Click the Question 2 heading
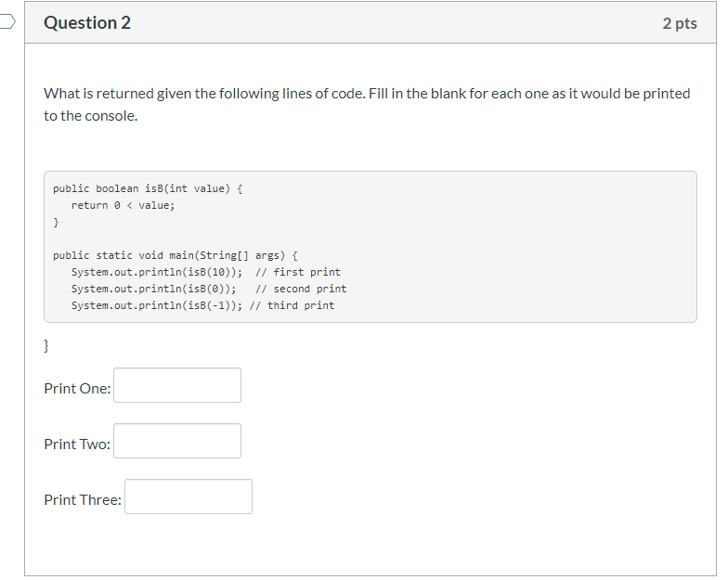 coord(87,22)
